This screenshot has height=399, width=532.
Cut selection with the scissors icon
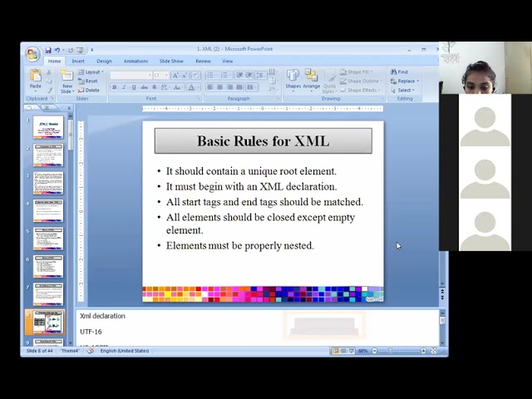coord(49,72)
